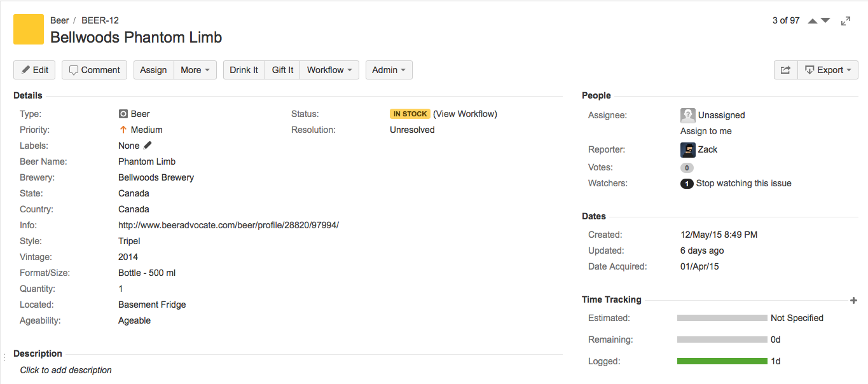Click the People section header
This screenshot has height=384, width=868.
click(x=596, y=95)
